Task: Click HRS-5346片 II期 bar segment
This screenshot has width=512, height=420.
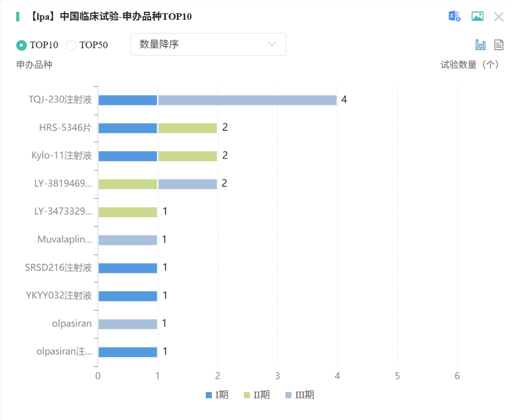Action: [x=188, y=128]
